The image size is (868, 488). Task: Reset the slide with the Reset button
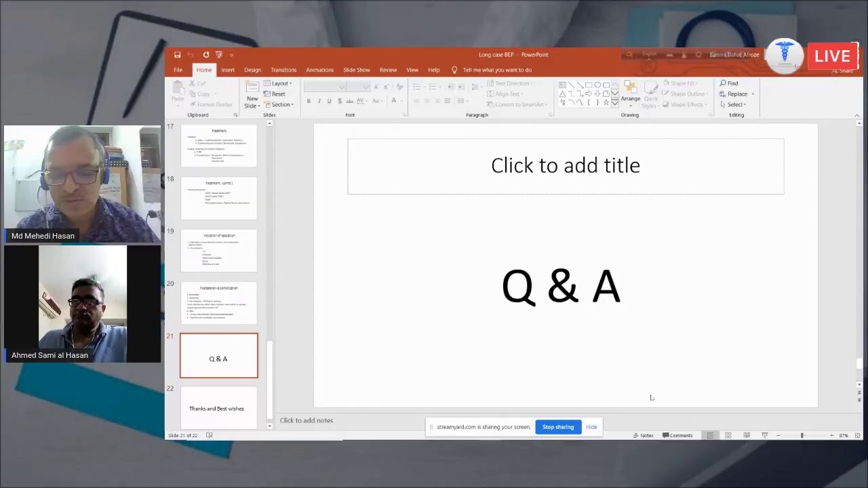click(275, 94)
